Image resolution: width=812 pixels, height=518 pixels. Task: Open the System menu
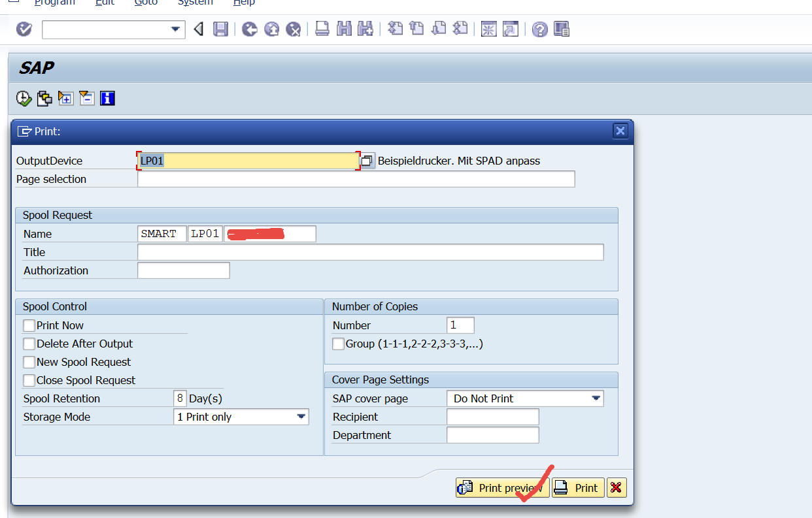point(195,3)
